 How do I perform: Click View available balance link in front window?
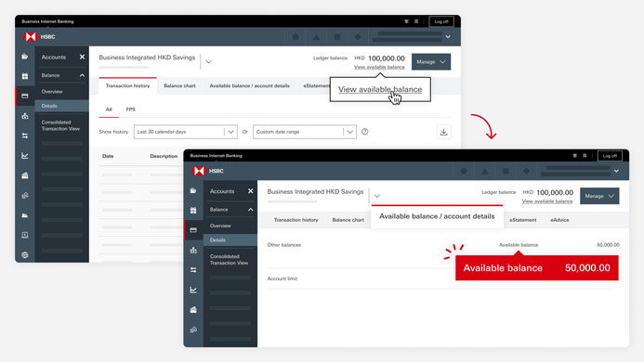click(547, 201)
